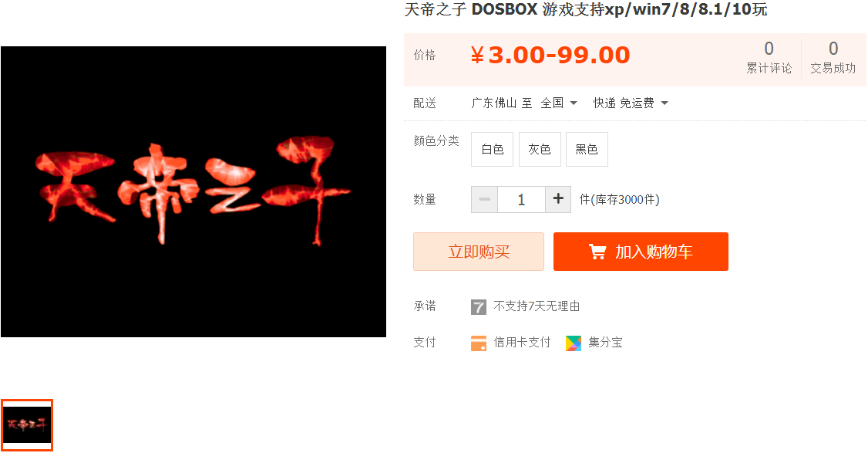
Task: Select the 天帝之子 product thumbnail
Action: point(26,424)
